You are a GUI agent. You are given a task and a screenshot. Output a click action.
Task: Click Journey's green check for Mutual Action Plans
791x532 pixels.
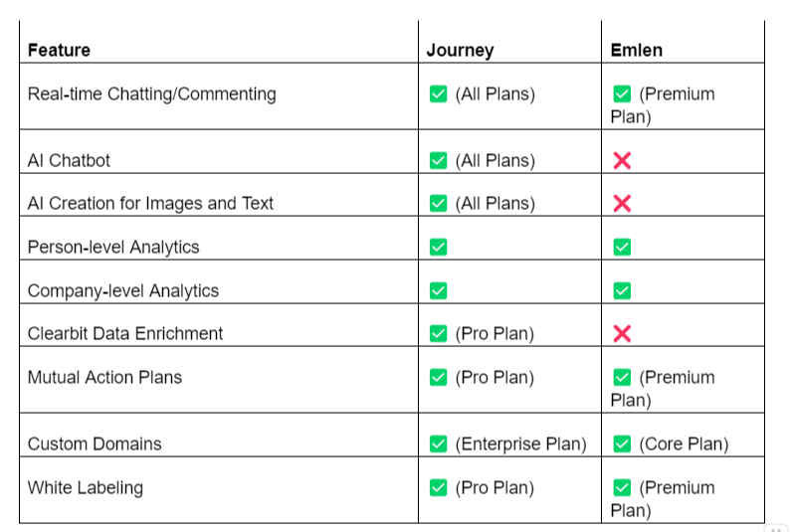pyautogui.click(x=438, y=377)
